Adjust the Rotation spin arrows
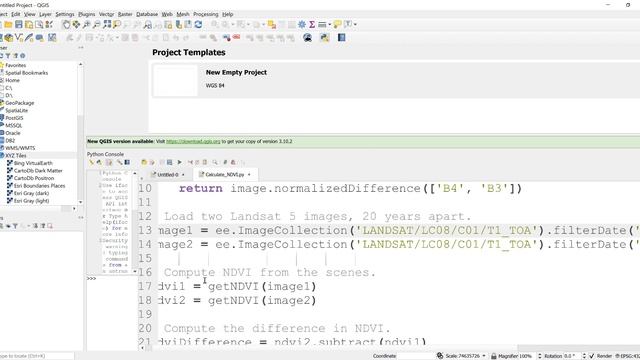This screenshot has width=640, height=360. pyautogui.click(x=584, y=356)
